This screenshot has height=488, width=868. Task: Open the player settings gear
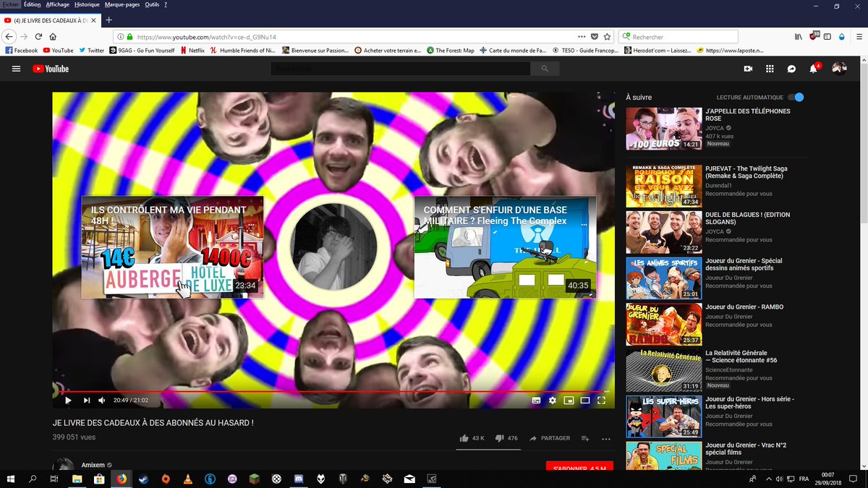553,400
